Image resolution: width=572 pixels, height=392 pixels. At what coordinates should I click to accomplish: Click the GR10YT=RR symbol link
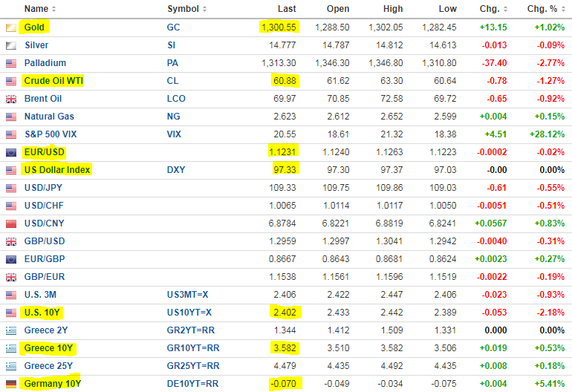(x=193, y=348)
